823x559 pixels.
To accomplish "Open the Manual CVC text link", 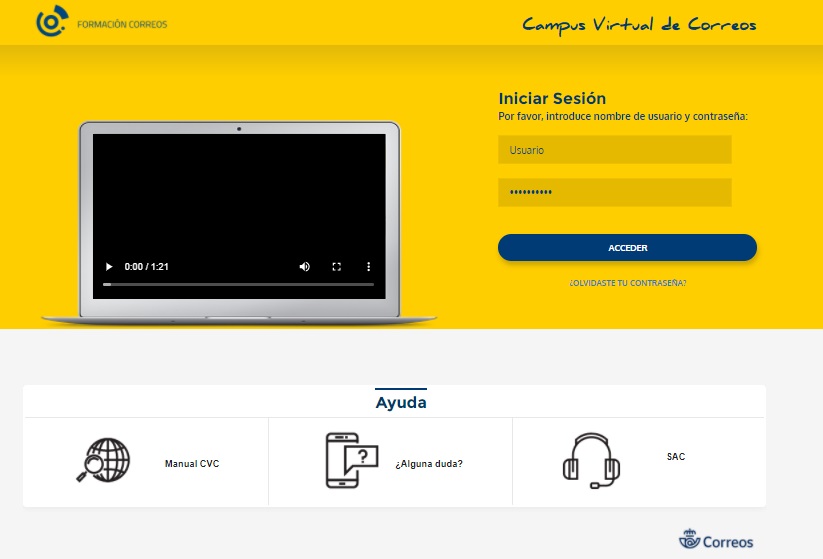I will [191, 464].
